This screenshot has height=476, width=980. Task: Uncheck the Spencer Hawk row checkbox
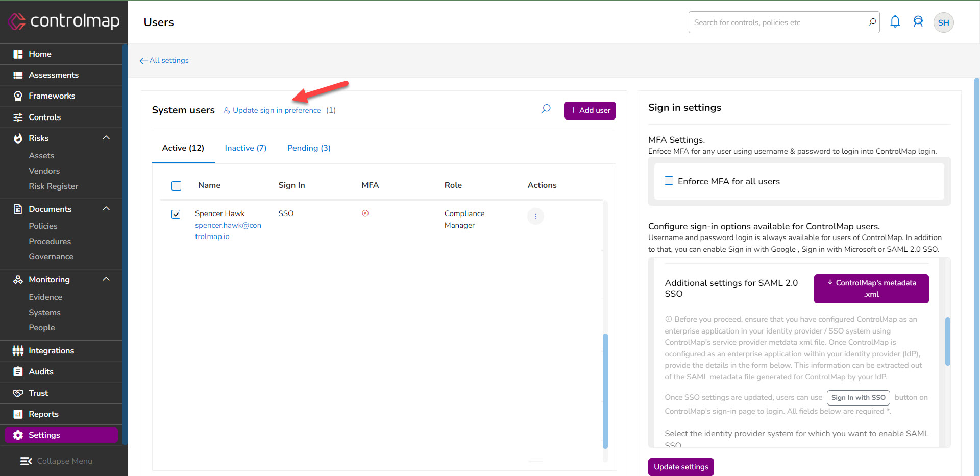[x=176, y=214]
